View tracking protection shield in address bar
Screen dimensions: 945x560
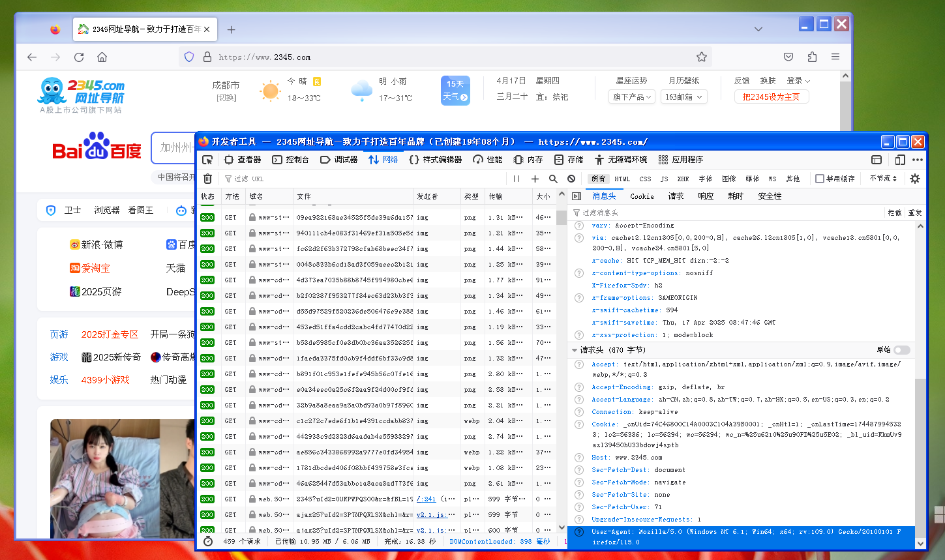coord(189,57)
